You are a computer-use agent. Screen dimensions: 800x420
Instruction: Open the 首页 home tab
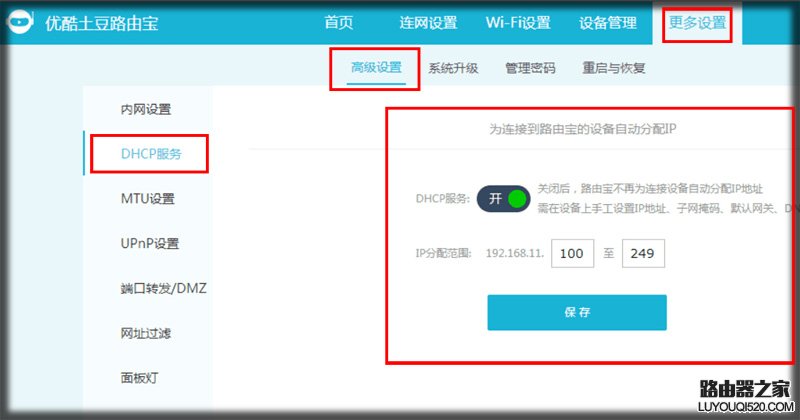339,22
